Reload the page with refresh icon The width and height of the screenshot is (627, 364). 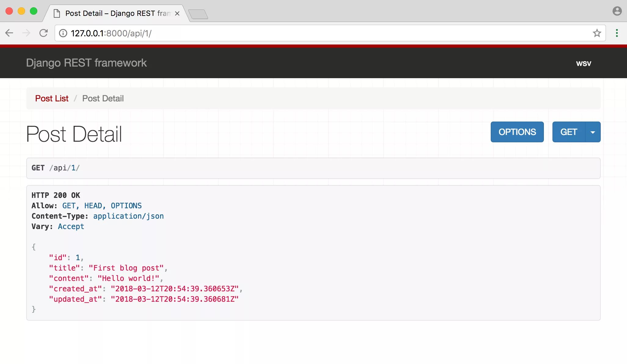(x=43, y=33)
